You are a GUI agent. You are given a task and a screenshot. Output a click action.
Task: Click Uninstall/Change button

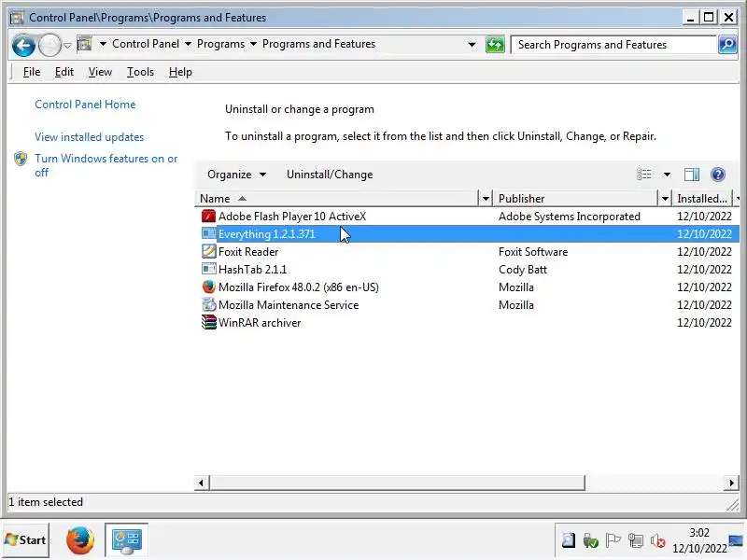click(330, 175)
